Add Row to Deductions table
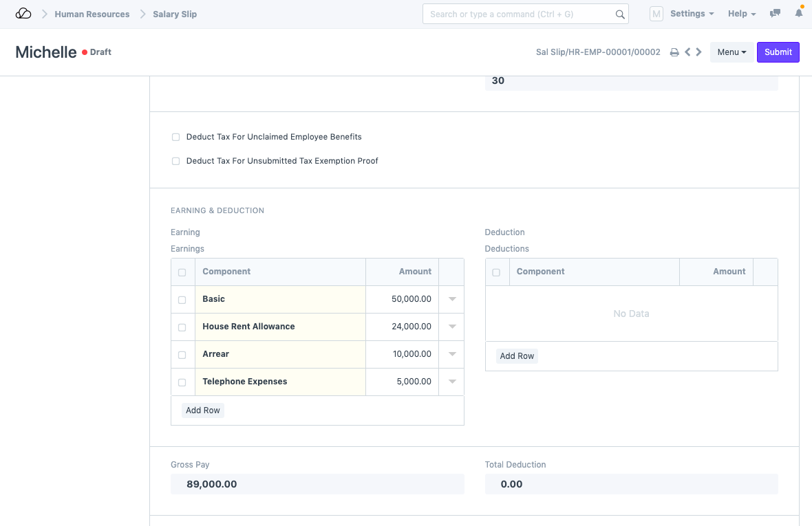Viewport: 812px width, 526px height. [x=517, y=356]
